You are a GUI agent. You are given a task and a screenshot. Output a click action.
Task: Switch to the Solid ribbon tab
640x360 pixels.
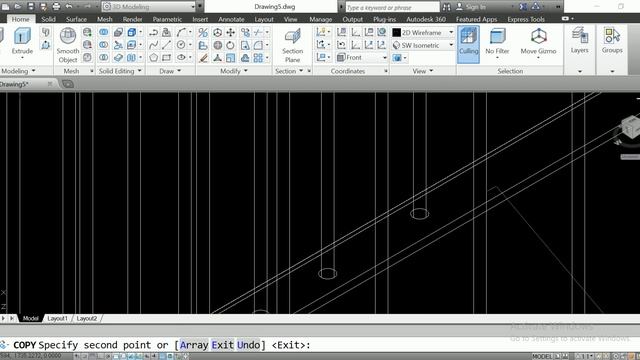tap(48, 19)
